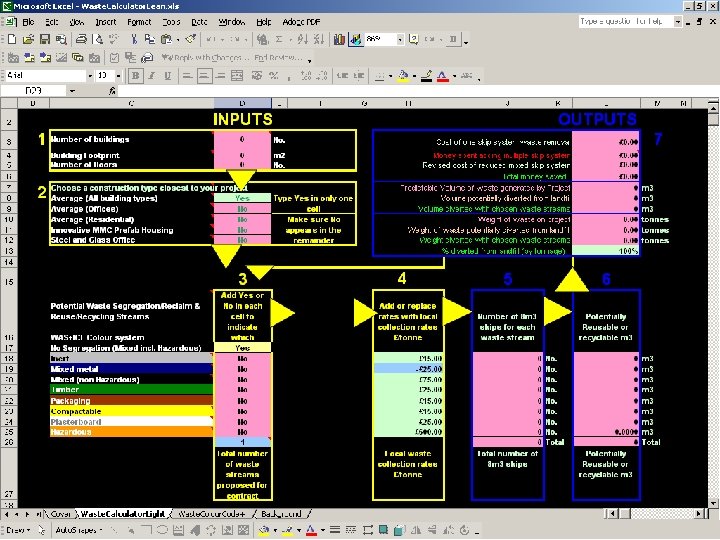The height and width of the screenshot is (540, 720).
Task: Open the Font Color dropdown arrow on formatting toolbar
Action: click(x=454, y=76)
